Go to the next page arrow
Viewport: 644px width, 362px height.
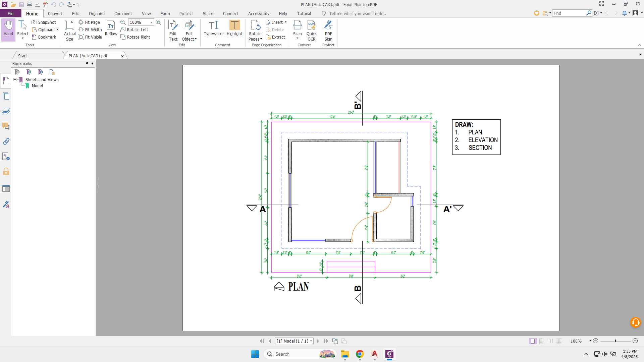318,341
